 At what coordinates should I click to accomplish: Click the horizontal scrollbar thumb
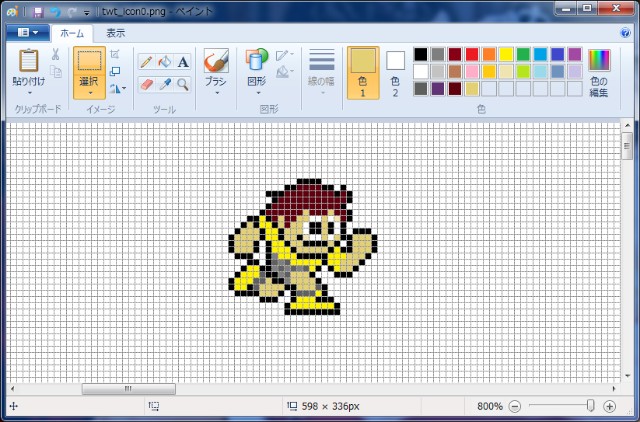tap(129, 389)
